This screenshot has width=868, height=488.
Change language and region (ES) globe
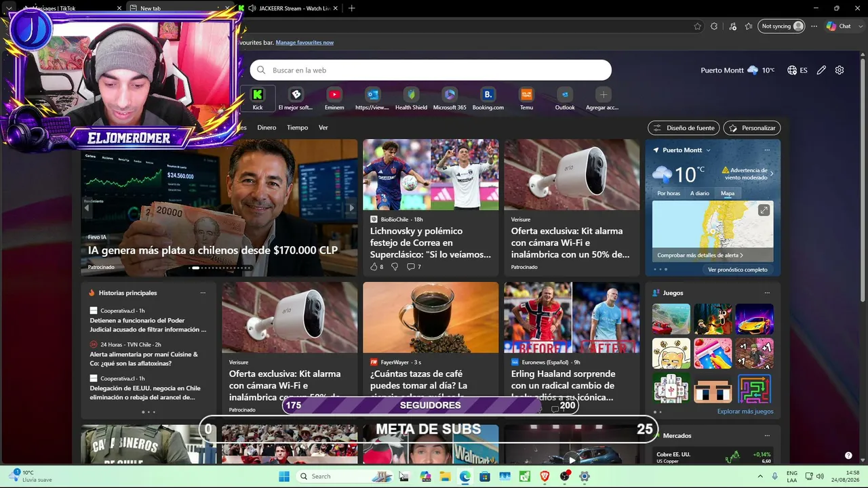[797, 70]
